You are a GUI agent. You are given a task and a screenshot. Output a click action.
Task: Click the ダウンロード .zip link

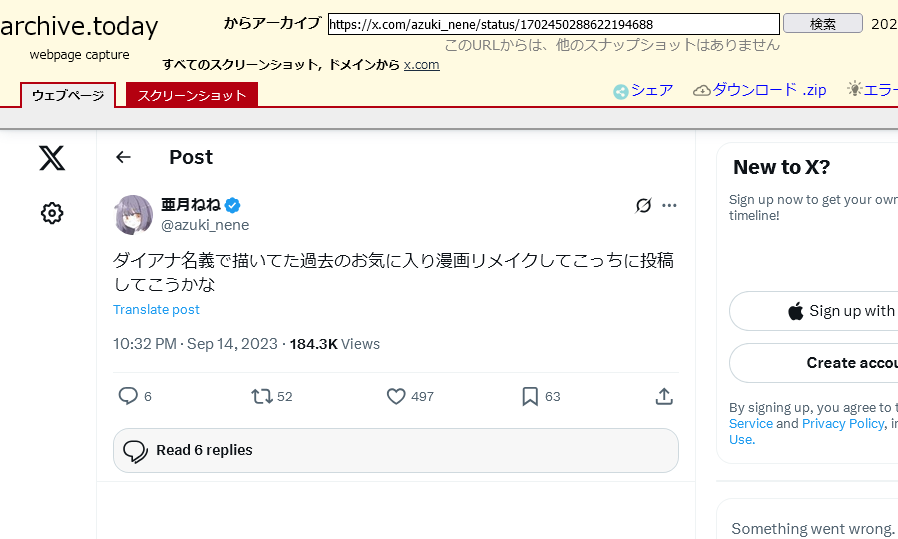tap(759, 90)
